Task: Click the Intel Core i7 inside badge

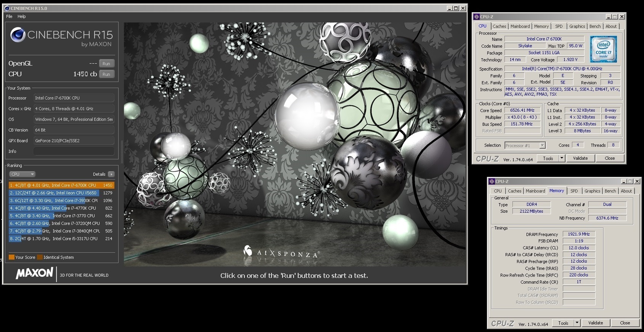Action: (x=603, y=49)
